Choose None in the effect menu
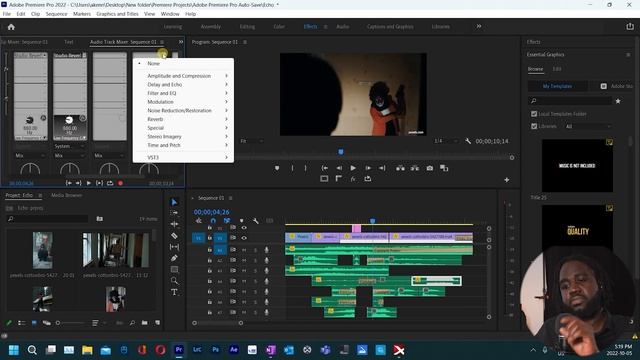Image resolution: width=640 pixels, height=360 pixels. pos(183,64)
